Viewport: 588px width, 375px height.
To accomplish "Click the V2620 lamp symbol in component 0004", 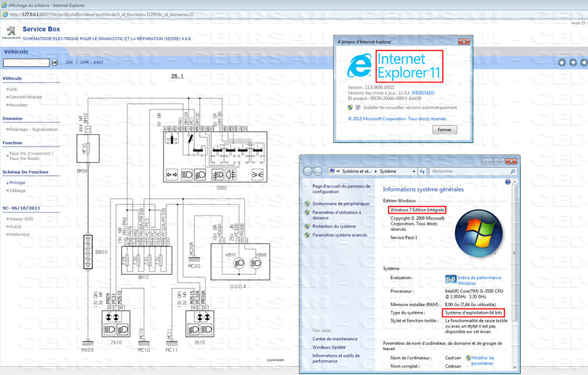I will (256, 263).
